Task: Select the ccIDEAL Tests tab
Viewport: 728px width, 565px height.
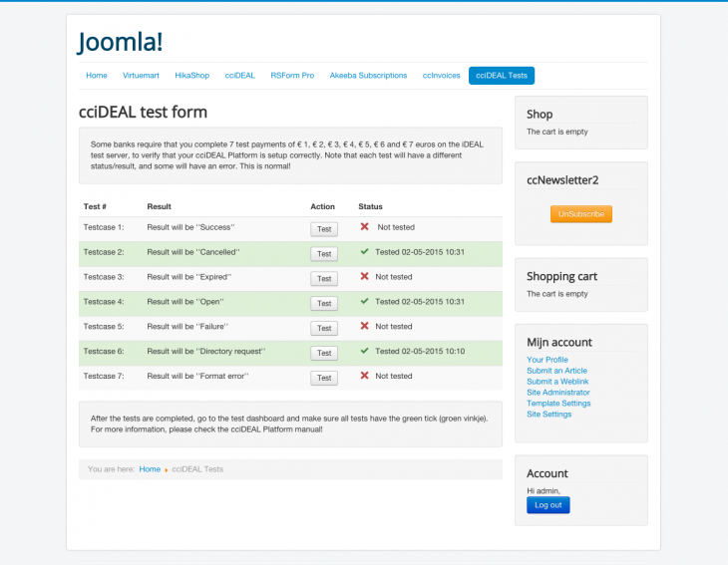Action: point(501,76)
